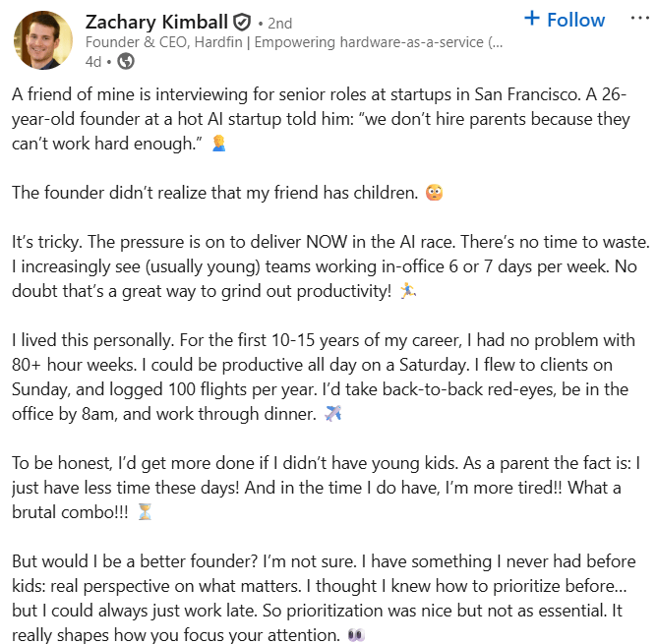This screenshot has width=657, height=644.
Task: Click the sentence about the friend having children
Action: [x=214, y=193]
